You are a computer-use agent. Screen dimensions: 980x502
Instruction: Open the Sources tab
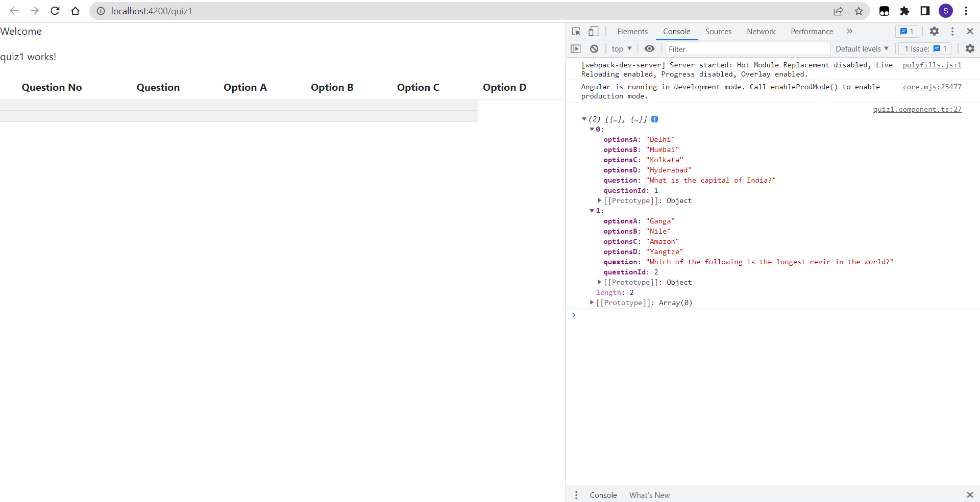(x=718, y=32)
